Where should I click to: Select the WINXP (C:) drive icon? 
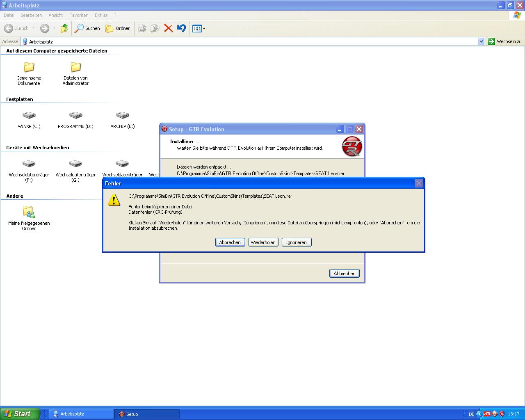pos(29,116)
